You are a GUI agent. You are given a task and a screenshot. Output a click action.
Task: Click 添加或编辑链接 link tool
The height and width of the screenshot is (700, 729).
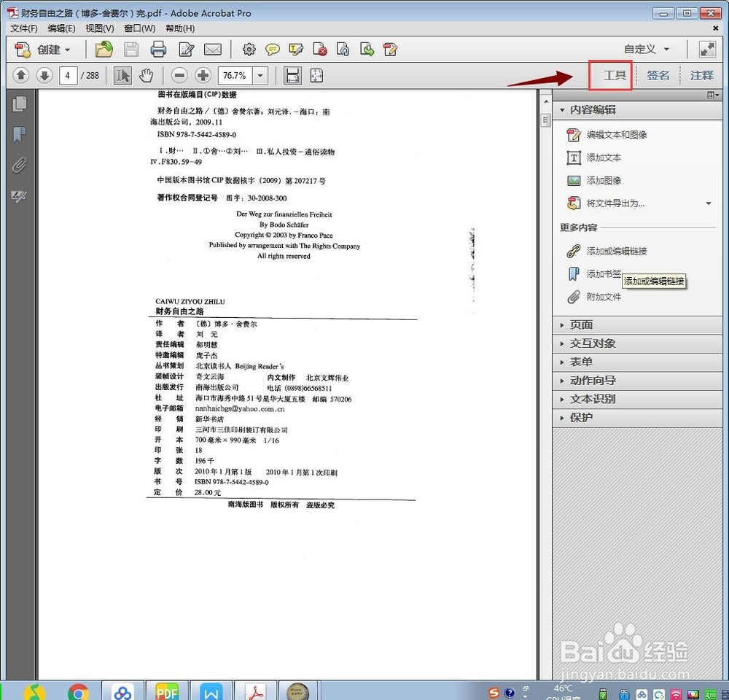coord(607,251)
